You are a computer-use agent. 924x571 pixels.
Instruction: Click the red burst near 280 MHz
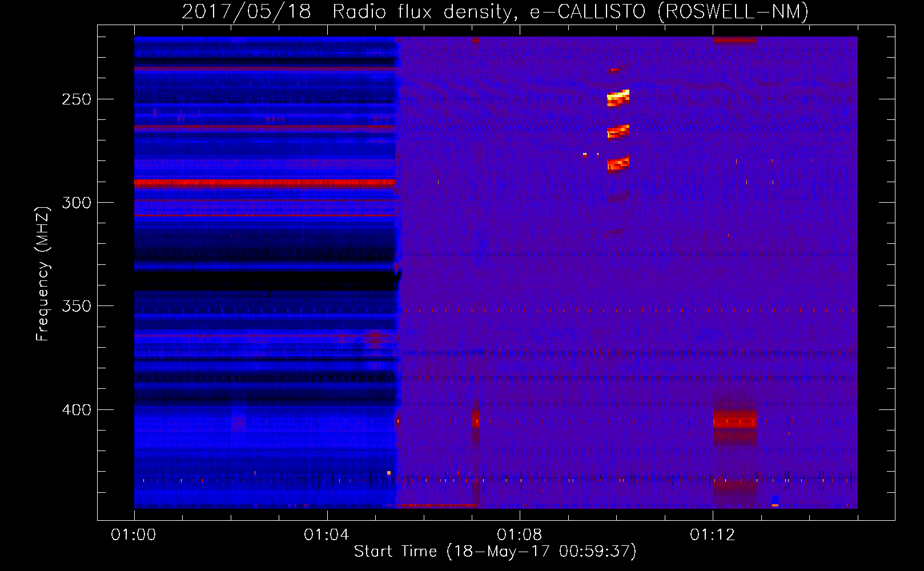[x=618, y=164]
